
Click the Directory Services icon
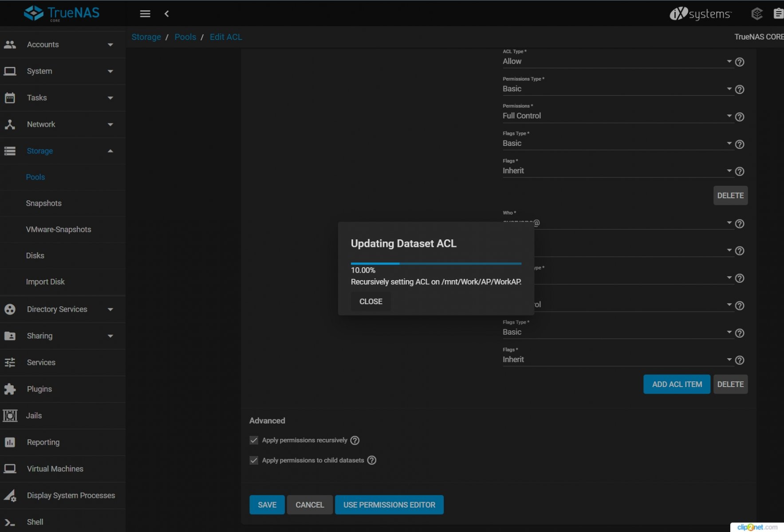pos(10,309)
